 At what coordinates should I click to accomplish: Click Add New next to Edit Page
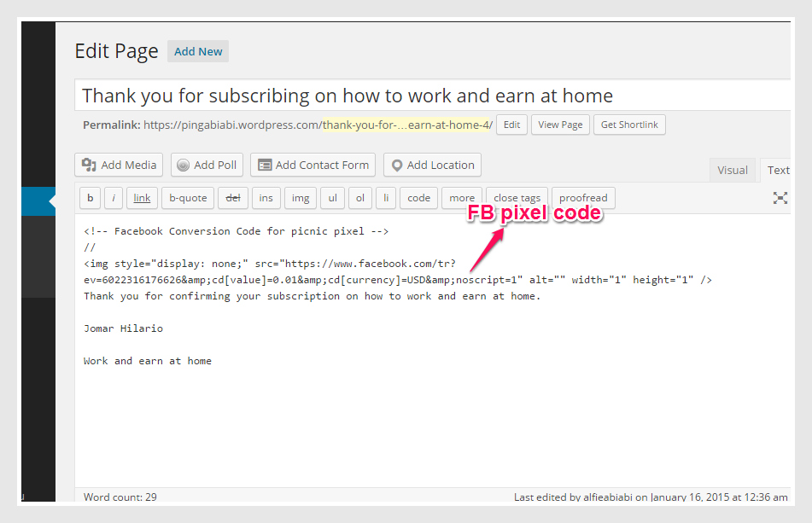(x=198, y=51)
